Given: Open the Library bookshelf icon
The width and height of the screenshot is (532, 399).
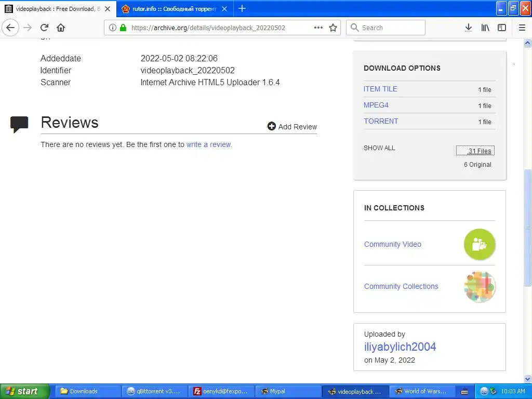Looking at the screenshot, I should 485,28.
